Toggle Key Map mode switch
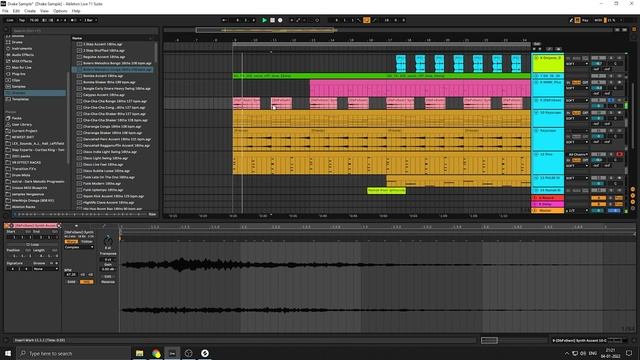 click(585, 20)
